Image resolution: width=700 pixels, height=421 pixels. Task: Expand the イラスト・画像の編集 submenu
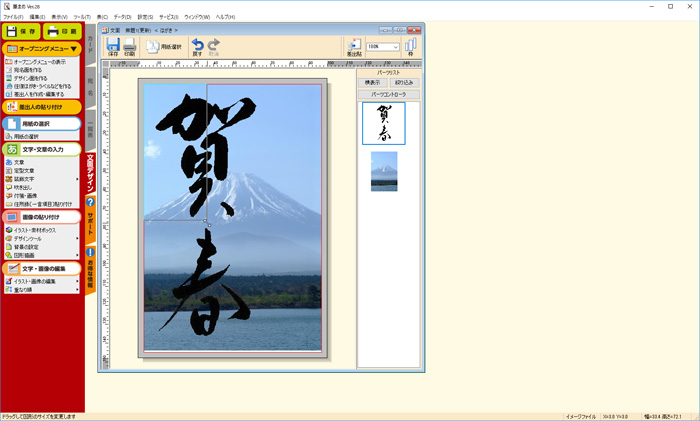(78, 281)
